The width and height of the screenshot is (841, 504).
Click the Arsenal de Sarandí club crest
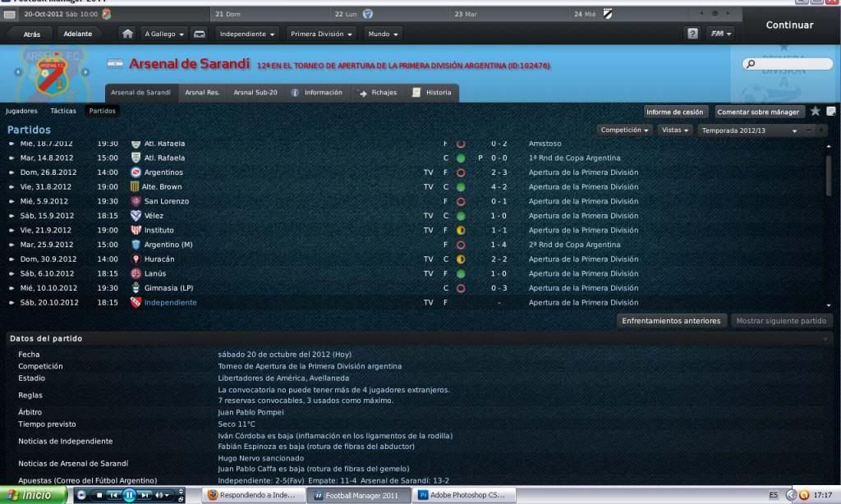point(52,76)
